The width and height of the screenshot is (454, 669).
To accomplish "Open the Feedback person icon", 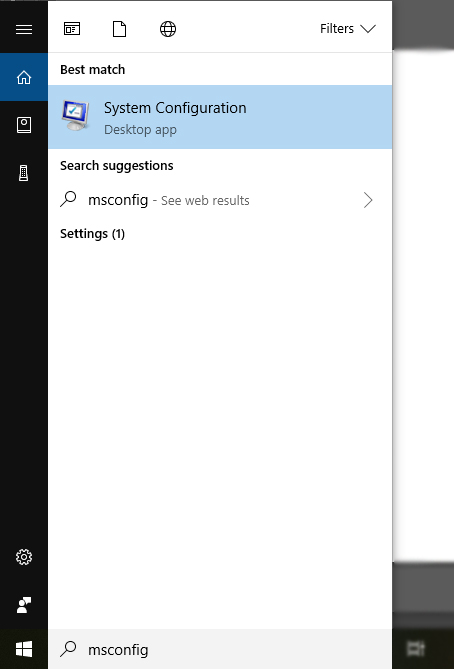I will coord(24,605).
